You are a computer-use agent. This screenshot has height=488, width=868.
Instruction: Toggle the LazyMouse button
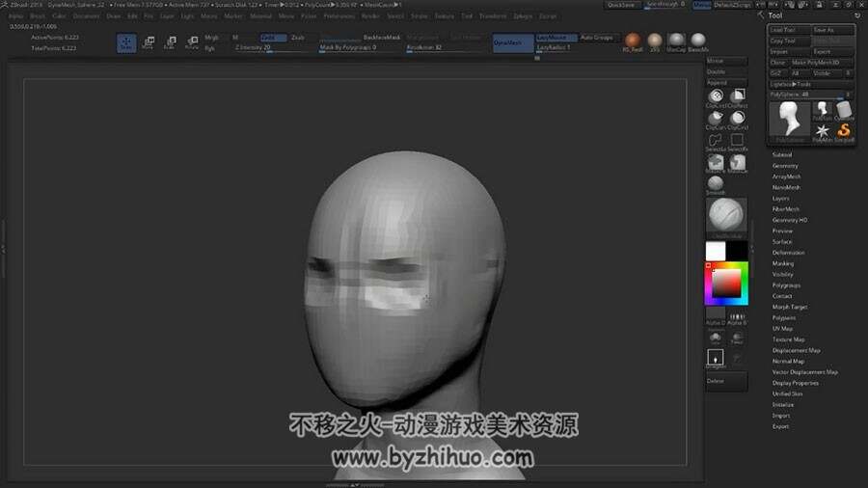pyautogui.click(x=556, y=38)
